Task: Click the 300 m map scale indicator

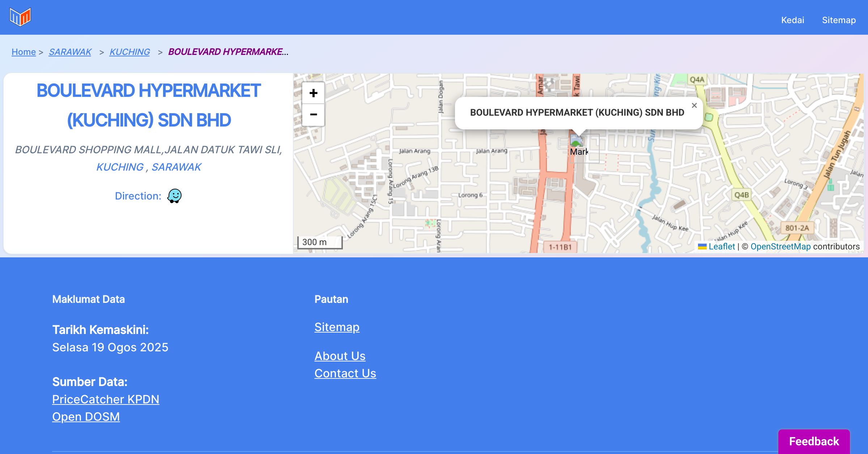Action: [x=320, y=242]
